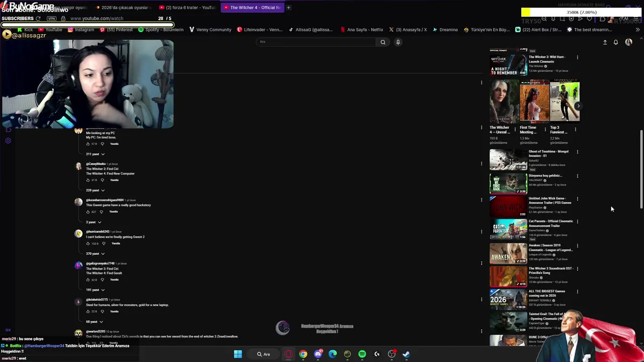Expand the 211 yanıt replies
This screenshot has height=362, width=644.
(95, 154)
